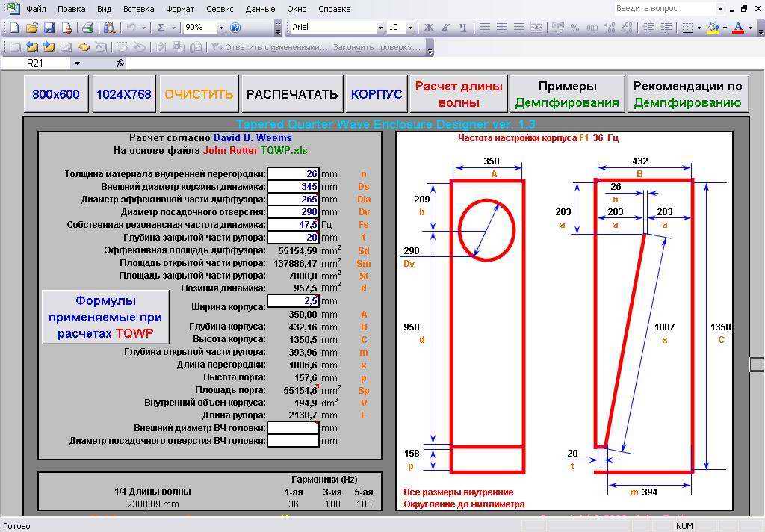This screenshot has height=532, width=765.
Task: Create new workbook with blank page icon
Action: point(15,28)
